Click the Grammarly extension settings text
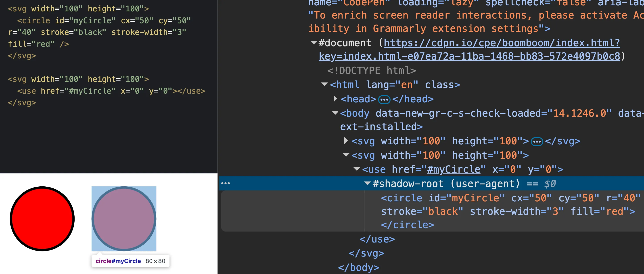Screen dimensions: 644x274 (456, 29)
